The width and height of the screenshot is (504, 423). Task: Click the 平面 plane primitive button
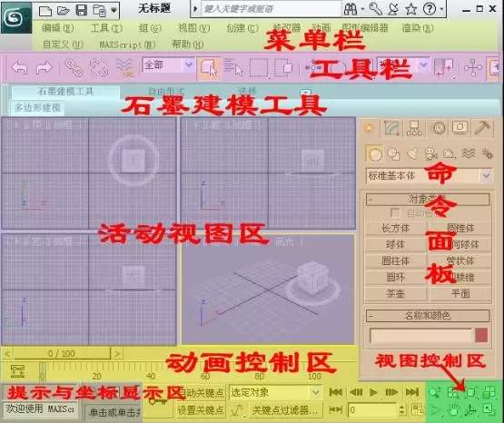coord(460,293)
